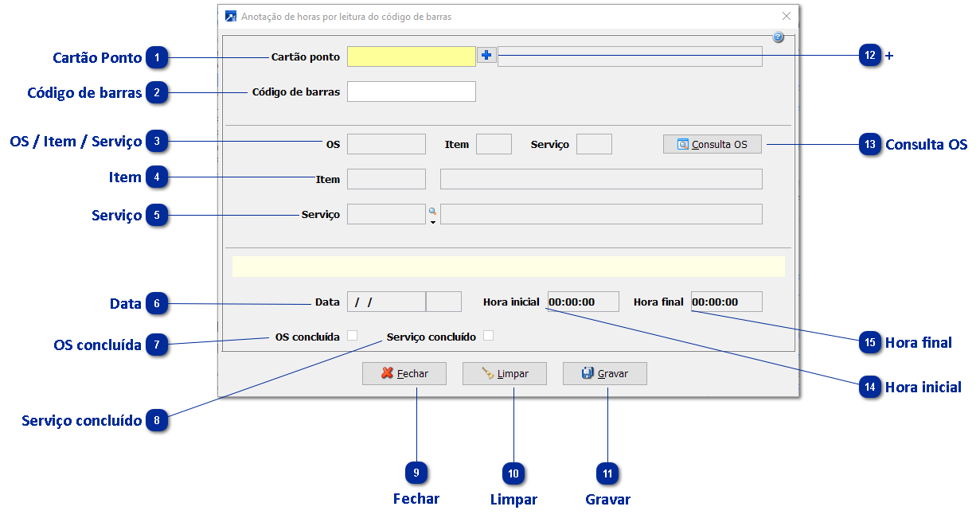The width and height of the screenshot is (980, 522).
Task: Focus the yellow Cartão ponto field
Action: click(412, 56)
